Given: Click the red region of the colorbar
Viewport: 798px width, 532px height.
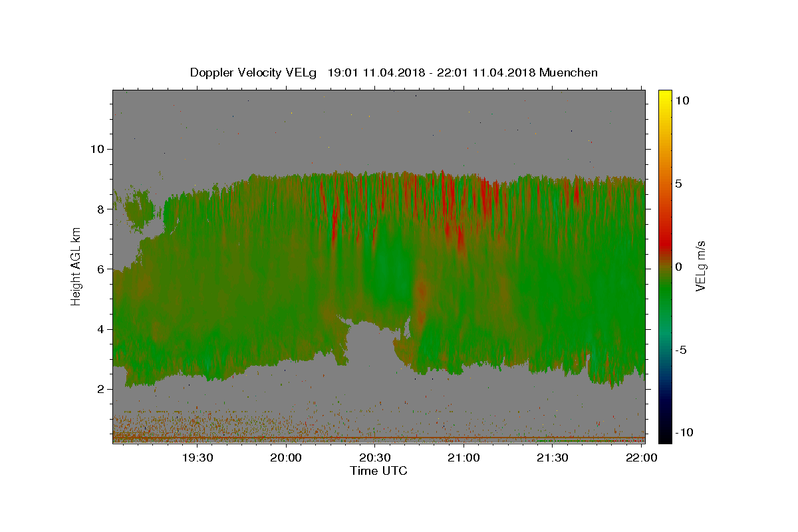Looking at the screenshot, I should point(664,243).
